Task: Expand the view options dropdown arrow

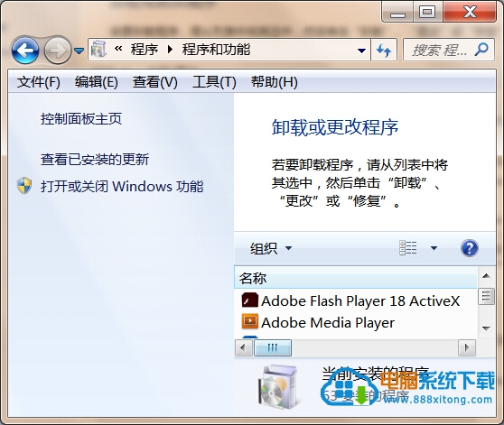Action: point(434,248)
